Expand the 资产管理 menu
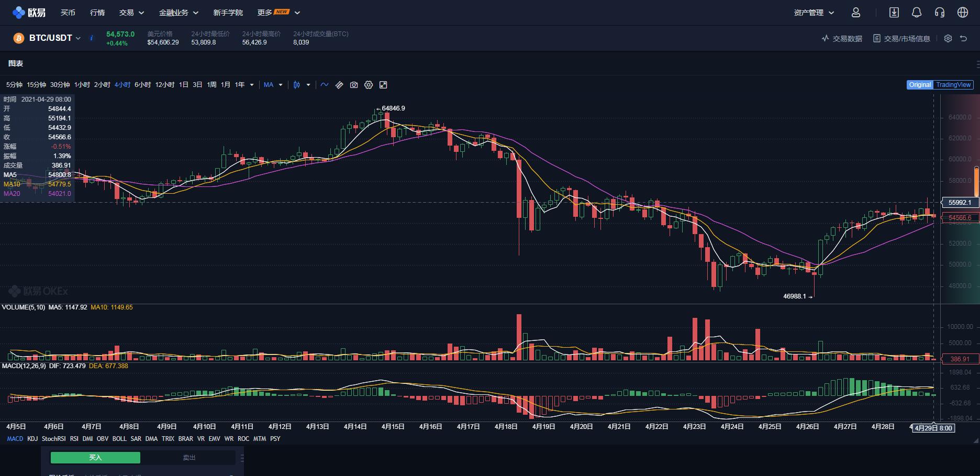 click(814, 13)
